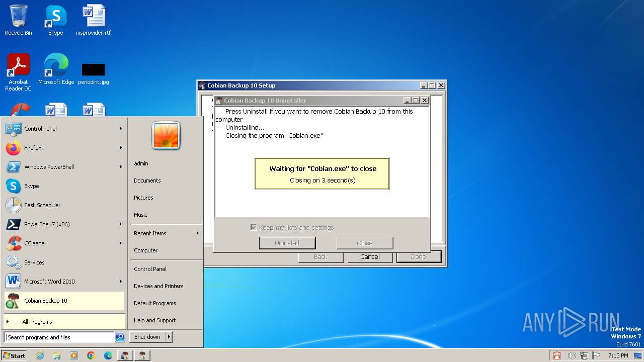
Task: Click the volume speaker tray icon
Action: [572, 355]
